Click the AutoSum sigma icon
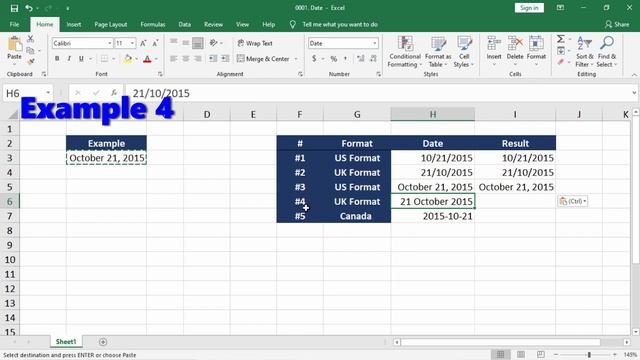 coord(561,39)
